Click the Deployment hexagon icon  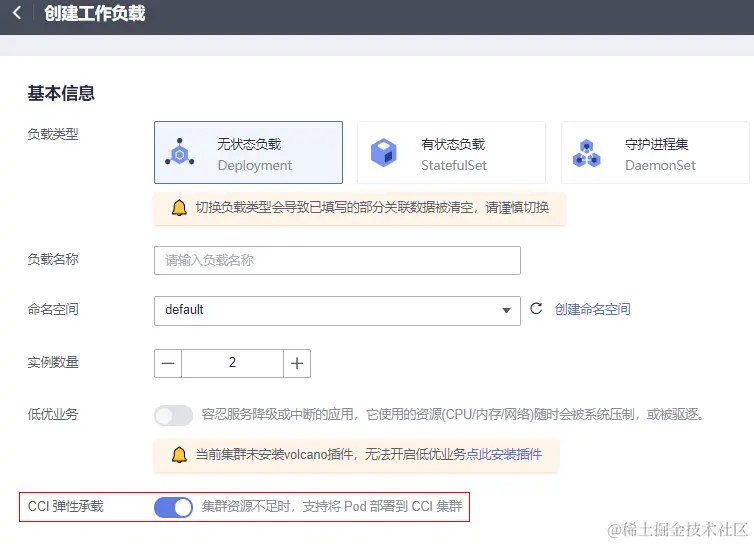click(179, 152)
